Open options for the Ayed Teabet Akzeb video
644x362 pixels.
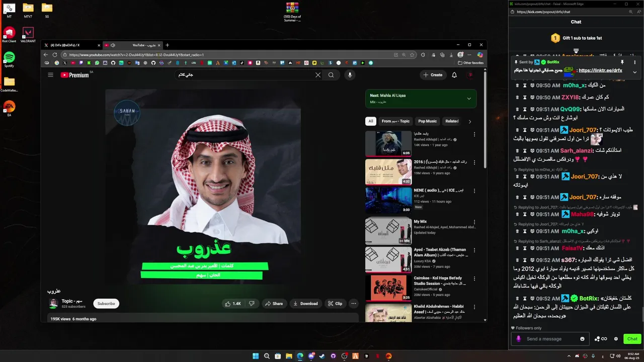[x=474, y=250]
